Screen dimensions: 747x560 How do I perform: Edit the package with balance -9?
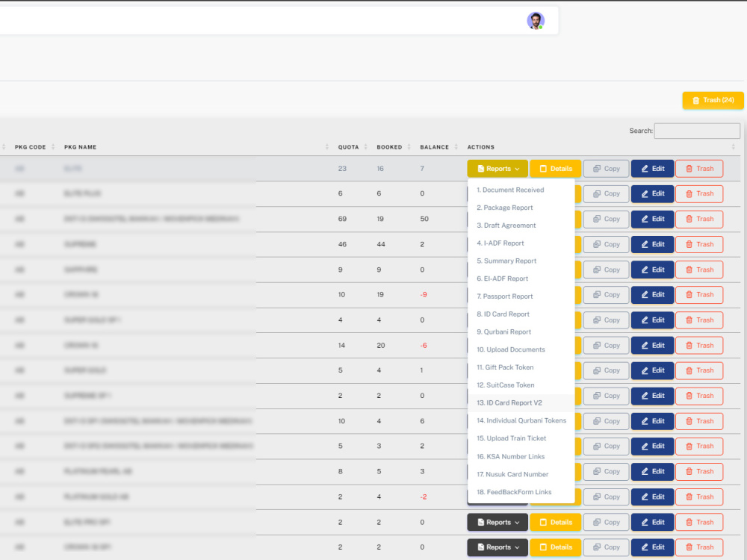pyautogui.click(x=652, y=295)
